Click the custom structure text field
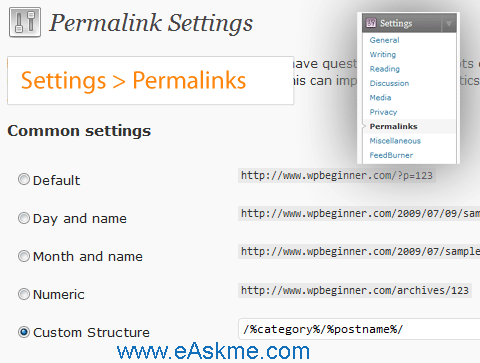Image resolution: width=480 pixels, height=363 pixels. (x=359, y=329)
